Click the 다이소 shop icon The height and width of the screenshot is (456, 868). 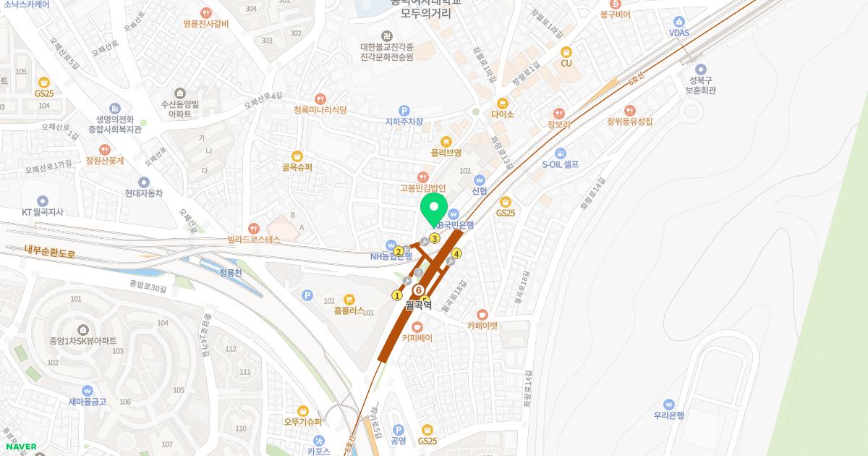point(502,103)
